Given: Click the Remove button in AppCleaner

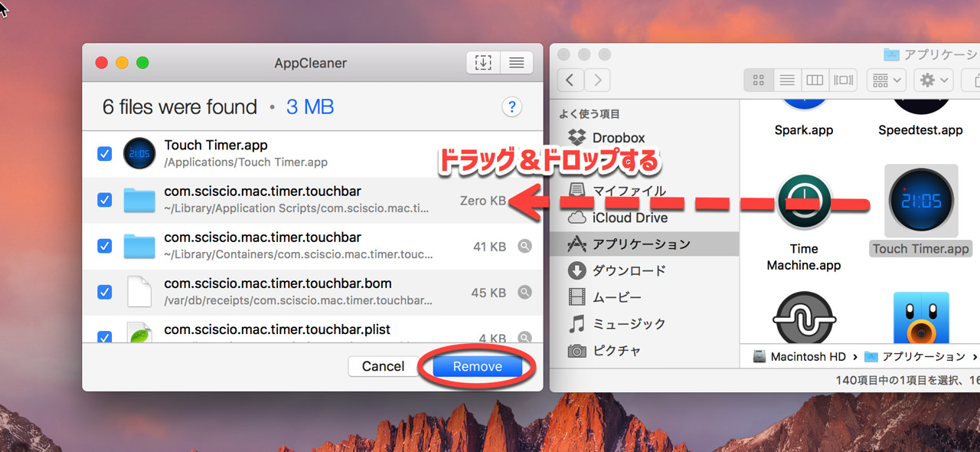Looking at the screenshot, I should pos(477,366).
